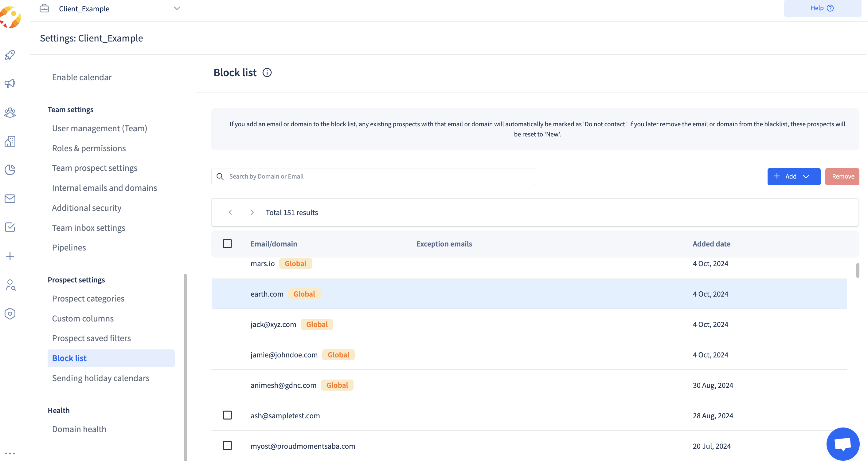The width and height of the screenshot is (868, 461).
Task: Click the Help button
Action: 822,8
